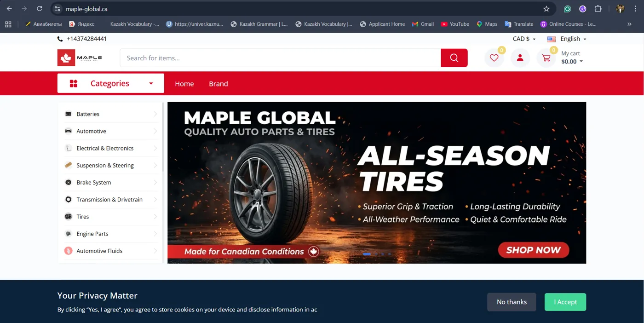This screenshot has height=323, width=644.
Task: Open the Яндекс bookmark
Action: 82,24
